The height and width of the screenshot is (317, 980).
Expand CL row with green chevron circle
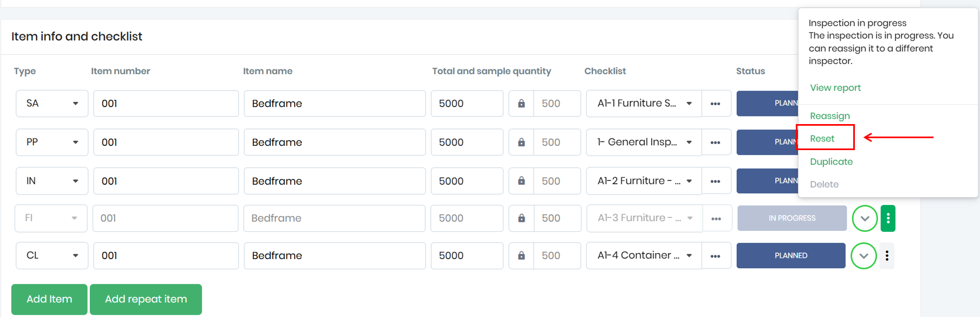click(x=864, y=256)
